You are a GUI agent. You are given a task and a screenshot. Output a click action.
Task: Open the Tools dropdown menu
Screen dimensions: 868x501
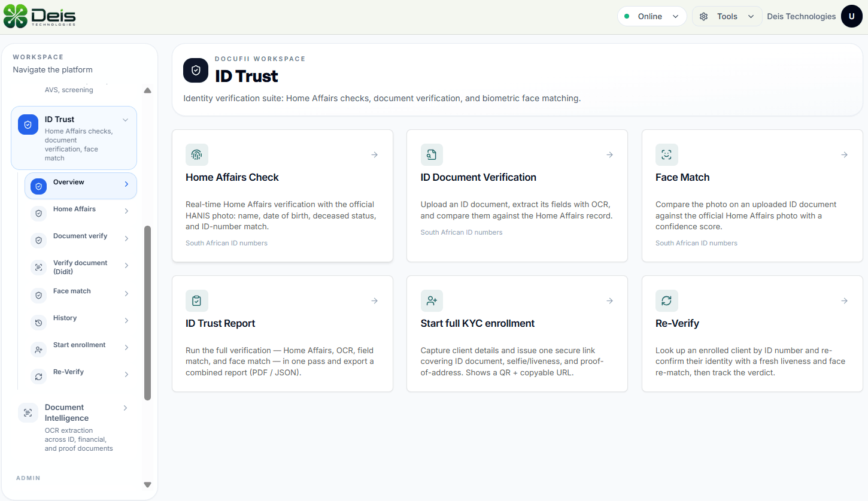click(x=727, y=16)
